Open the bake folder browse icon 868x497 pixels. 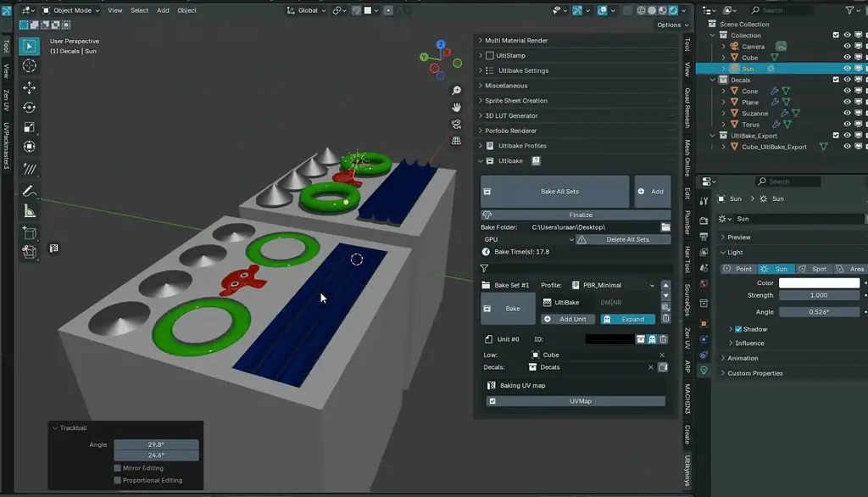pyautogui.click(x=665, y=227)
